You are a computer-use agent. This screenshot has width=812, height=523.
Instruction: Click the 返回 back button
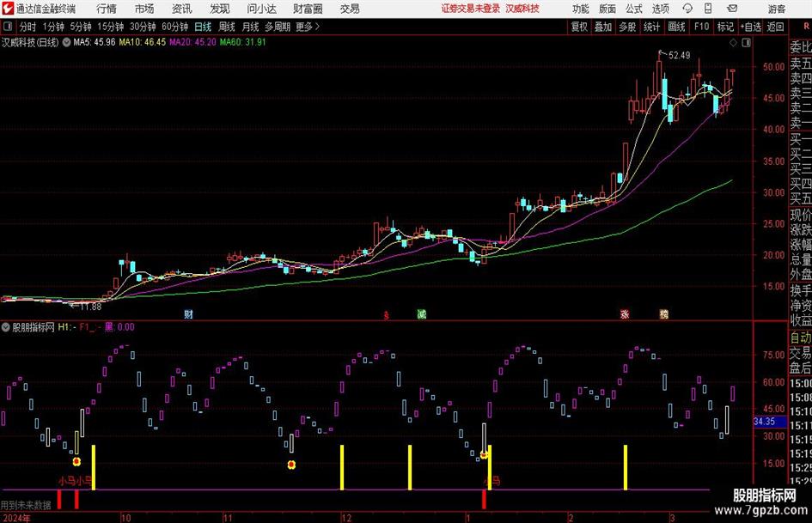coord(775,27)
